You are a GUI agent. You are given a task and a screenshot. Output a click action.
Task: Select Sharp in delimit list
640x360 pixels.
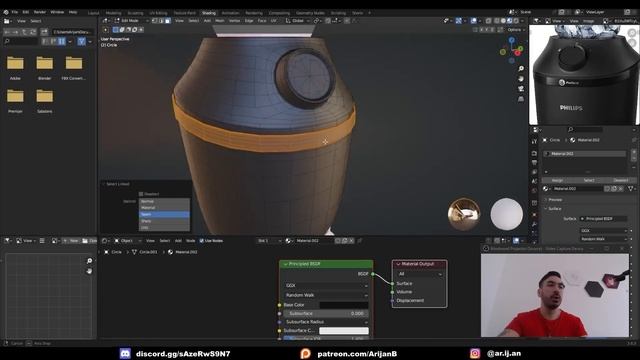tap(164, 221)
